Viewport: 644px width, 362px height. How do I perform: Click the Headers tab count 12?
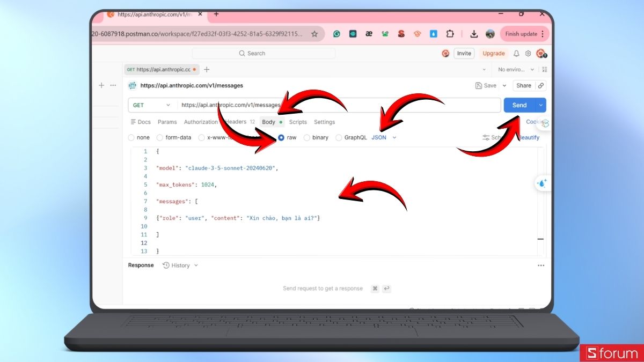click(252, 122)
